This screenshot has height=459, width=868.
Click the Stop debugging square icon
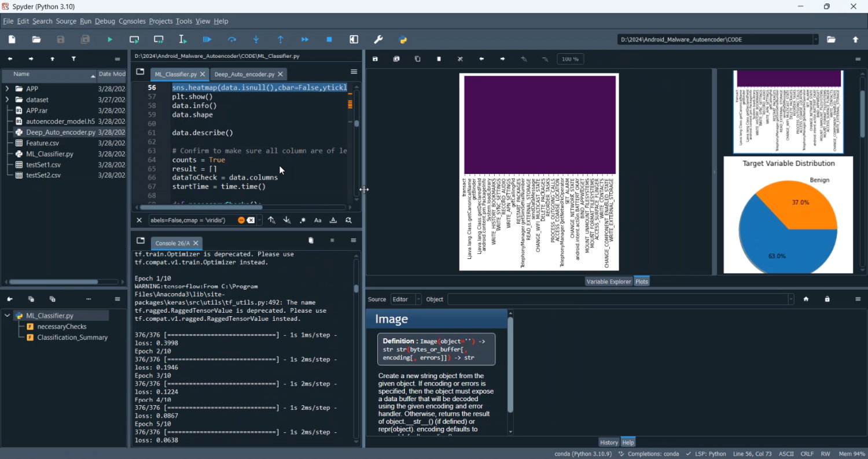(x=329, y=40)
